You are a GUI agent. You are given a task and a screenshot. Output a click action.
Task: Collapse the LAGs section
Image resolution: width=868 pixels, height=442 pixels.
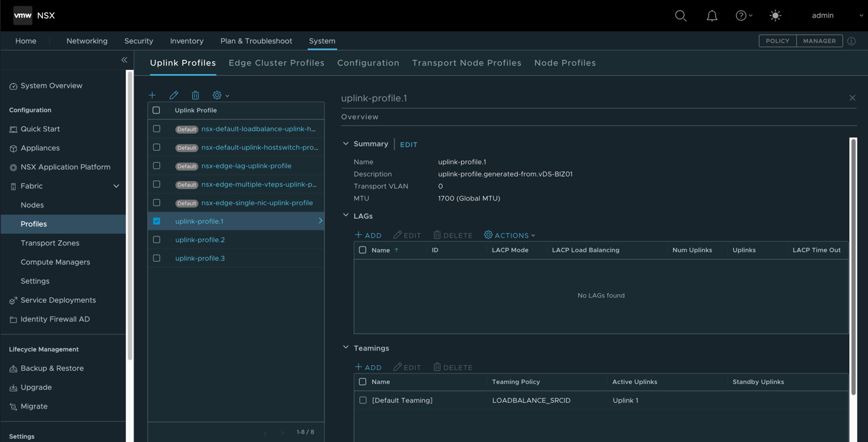(x=346, y=216)
